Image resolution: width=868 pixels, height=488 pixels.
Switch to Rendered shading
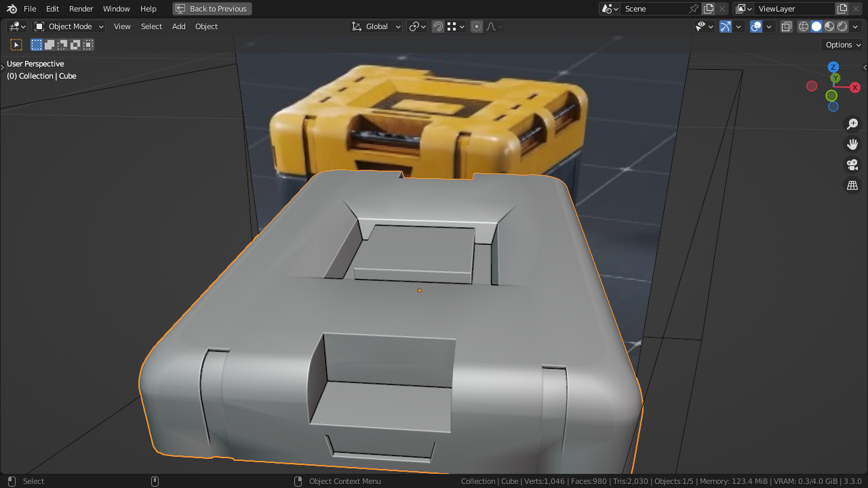point(842,26)
